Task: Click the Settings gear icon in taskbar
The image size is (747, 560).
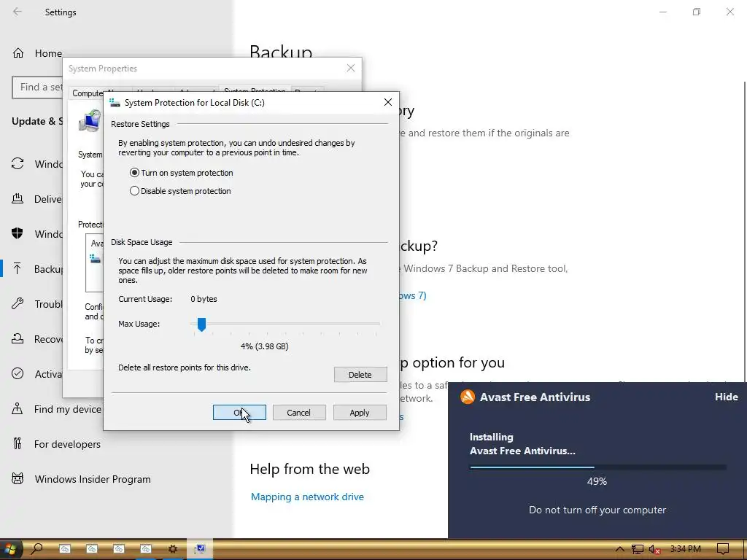Action: coord(172,549)
